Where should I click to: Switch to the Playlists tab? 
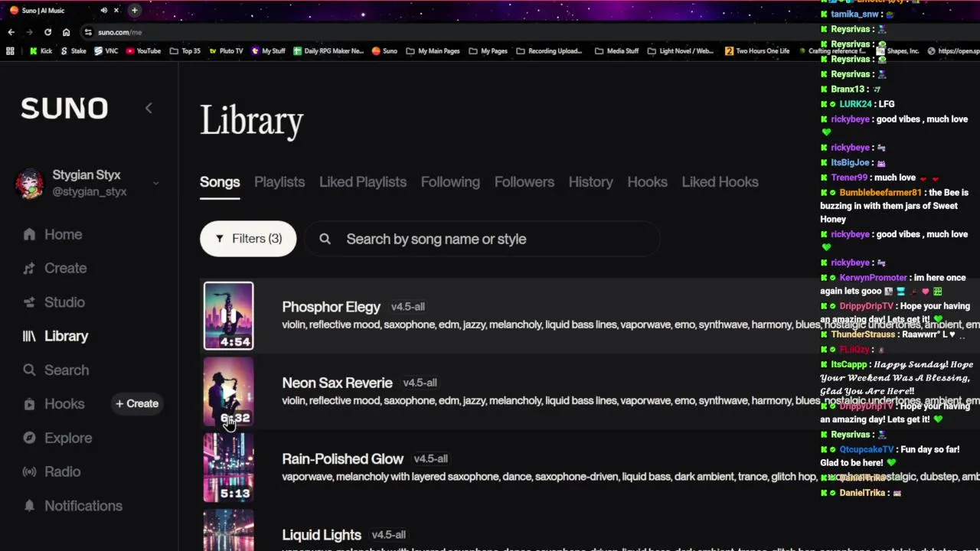point(279,182)
